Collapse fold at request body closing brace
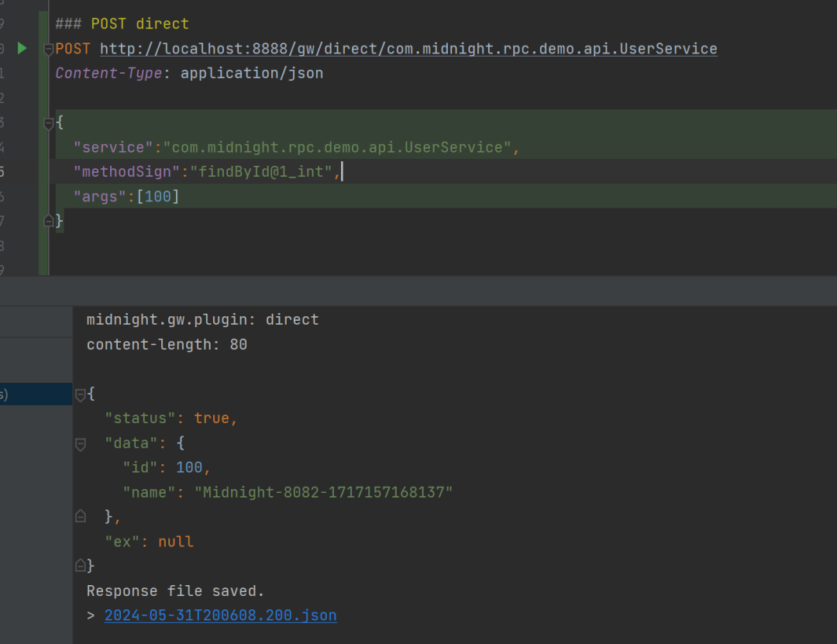 pos(48,221)
